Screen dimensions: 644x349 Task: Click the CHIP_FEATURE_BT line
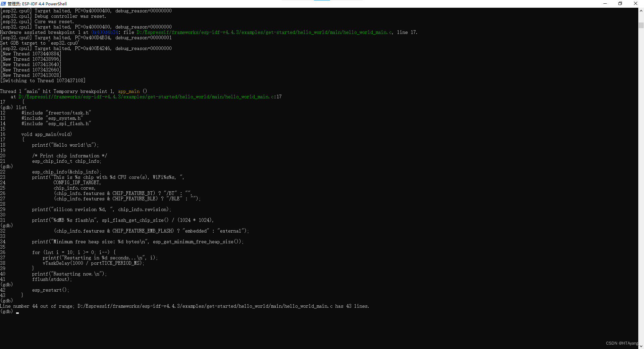[123, 193]
